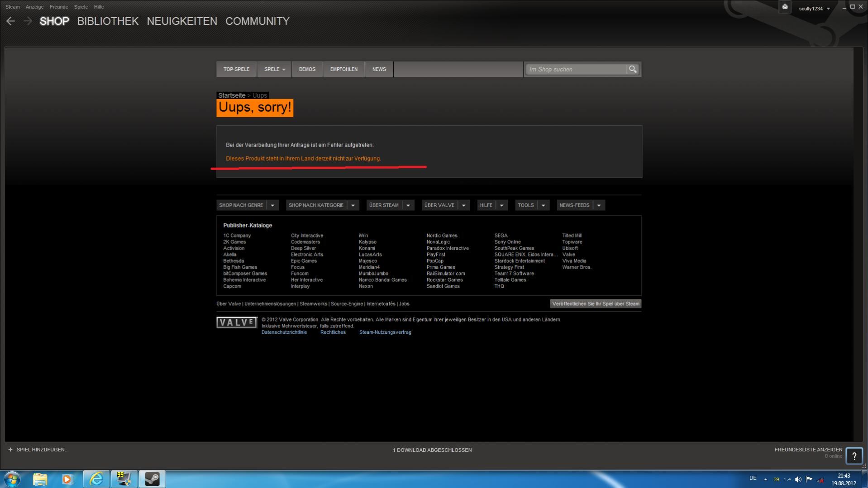The image size is (868, 488).
Task: Expand the TOOLS dropdown
Action: coord(543,205)
